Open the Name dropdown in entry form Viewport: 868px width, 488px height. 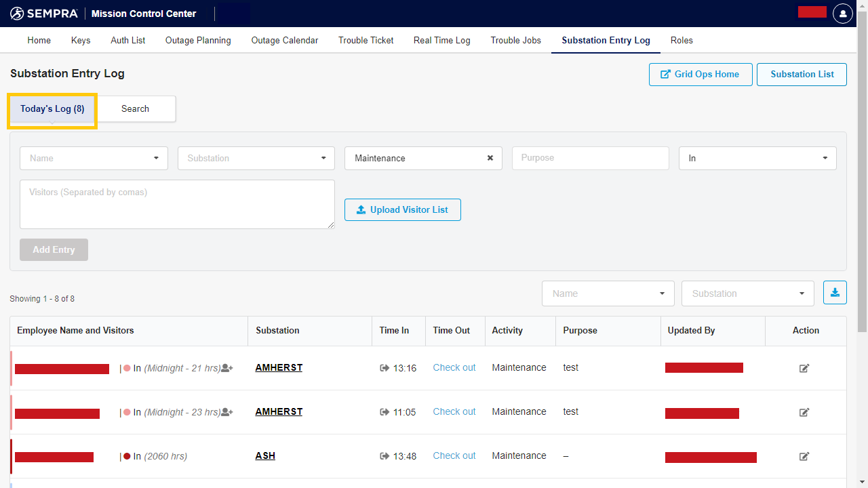pyautogui.click(x=94, y=158)
